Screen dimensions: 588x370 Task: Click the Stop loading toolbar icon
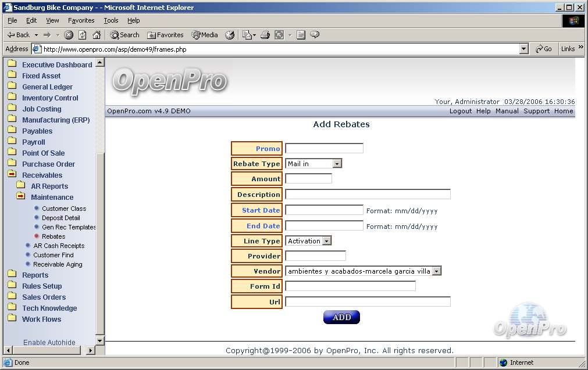(x=69, y=35)
